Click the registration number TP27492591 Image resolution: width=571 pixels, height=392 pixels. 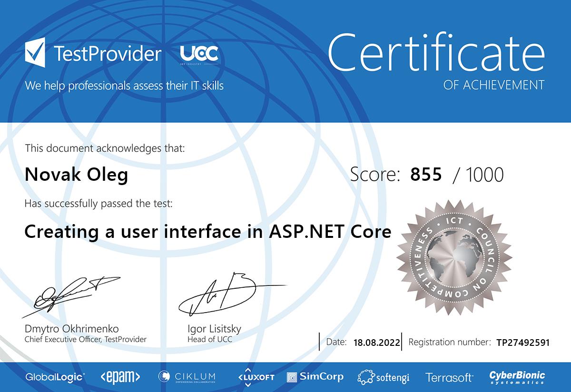tap(522, 342)
